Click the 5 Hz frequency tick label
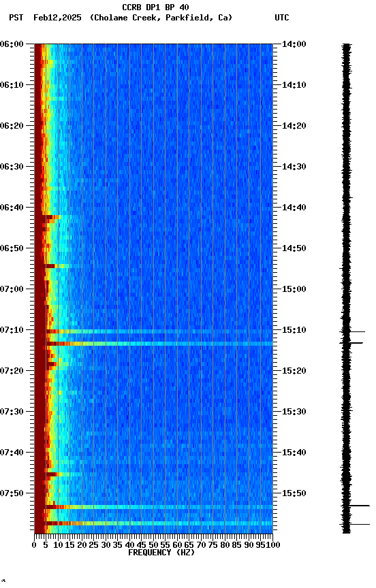This screenshot has width=376, height=588. (x=46, y=546)
